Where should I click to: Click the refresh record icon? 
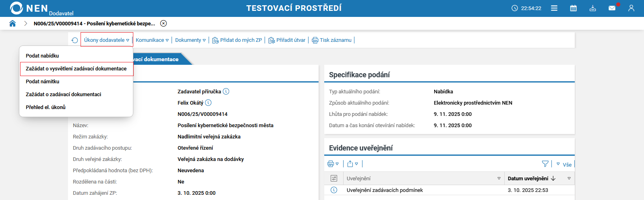click(x=75, y=40)
